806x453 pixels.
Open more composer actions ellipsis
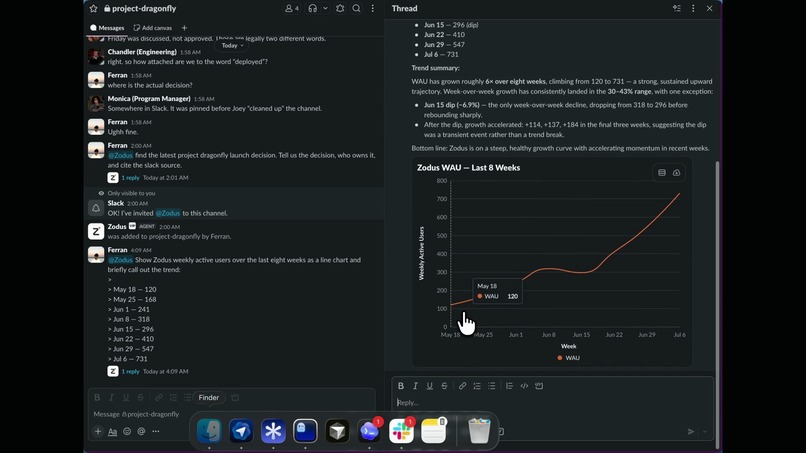point(156,431)
